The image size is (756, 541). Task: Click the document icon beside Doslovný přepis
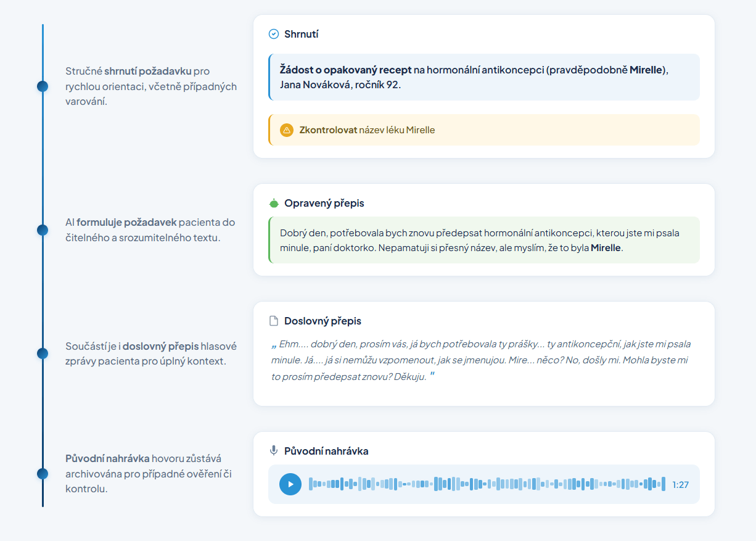[274, 321]
